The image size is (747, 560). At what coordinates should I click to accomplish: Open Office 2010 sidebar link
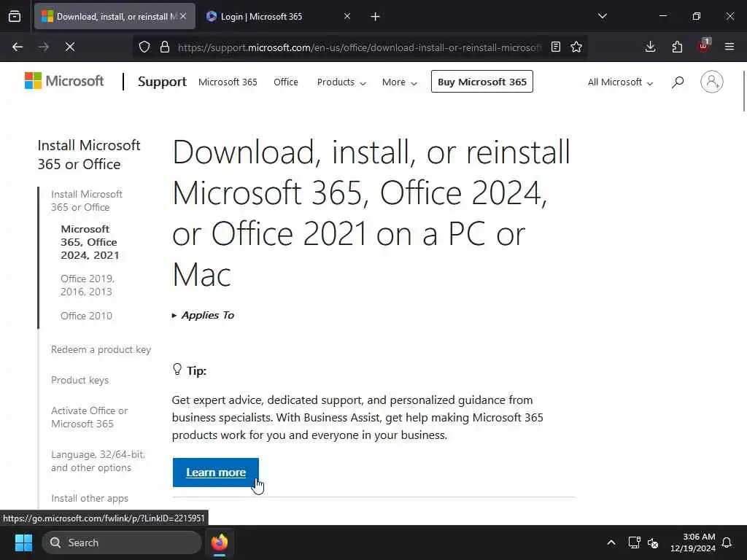(86, 316)
